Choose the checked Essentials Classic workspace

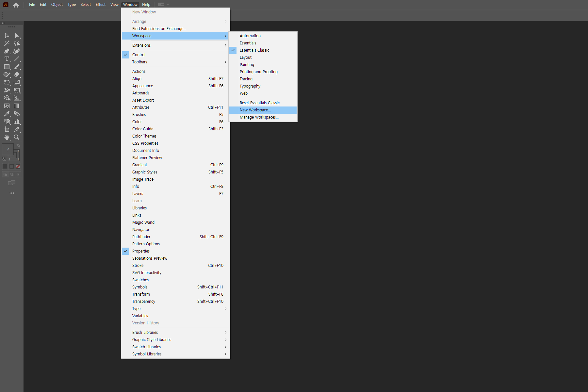tap(263, 50)
